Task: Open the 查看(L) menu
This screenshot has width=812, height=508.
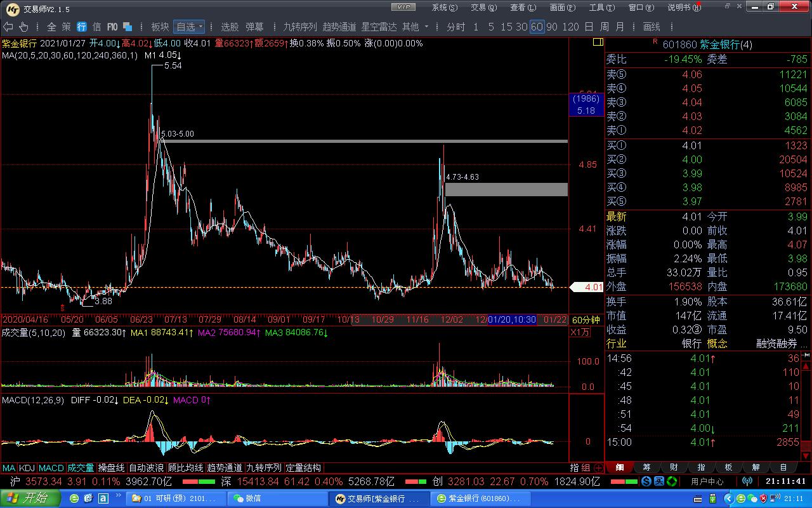Action: point(523,8)
